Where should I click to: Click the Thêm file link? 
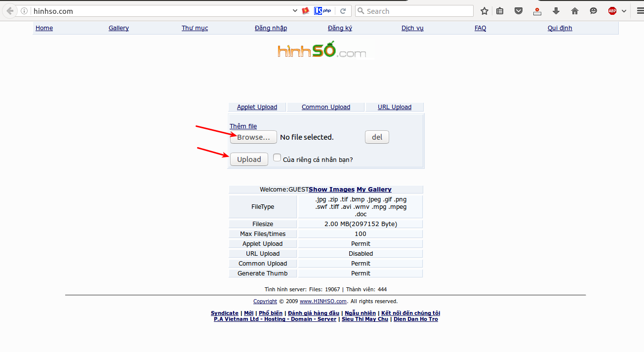click(243, 126)
